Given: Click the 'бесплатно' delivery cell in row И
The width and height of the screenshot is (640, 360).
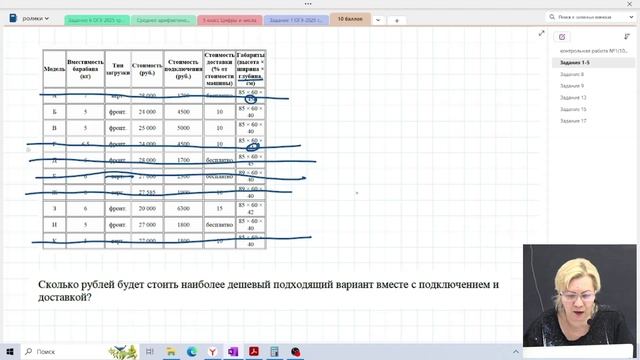Looking at the screenshot, I should click(219, 224).
